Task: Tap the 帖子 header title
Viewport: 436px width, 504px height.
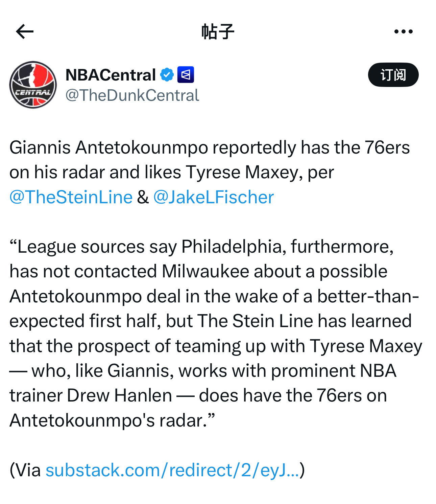Action: coord(218,32)
